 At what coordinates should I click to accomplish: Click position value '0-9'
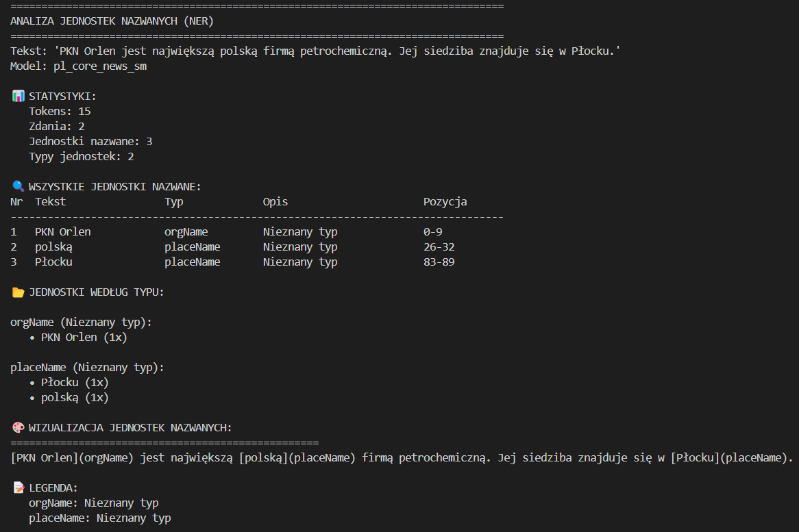432,231
